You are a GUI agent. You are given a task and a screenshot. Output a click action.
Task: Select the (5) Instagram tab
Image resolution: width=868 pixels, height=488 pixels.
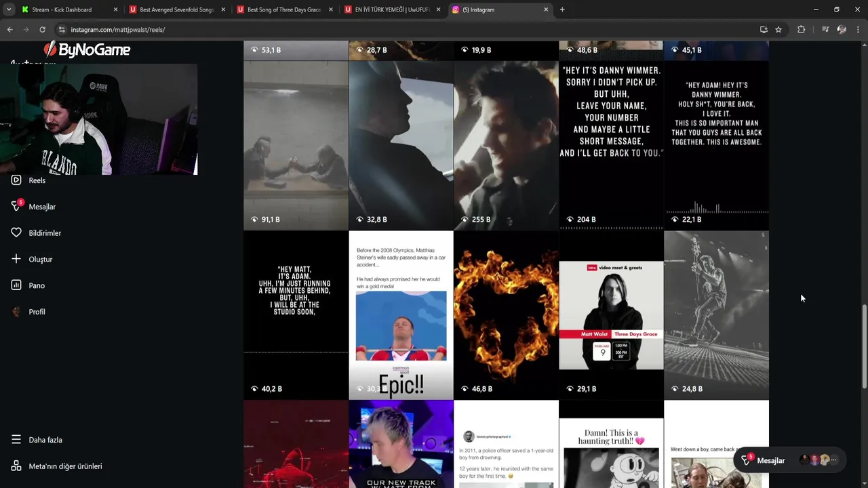point(500,9)
